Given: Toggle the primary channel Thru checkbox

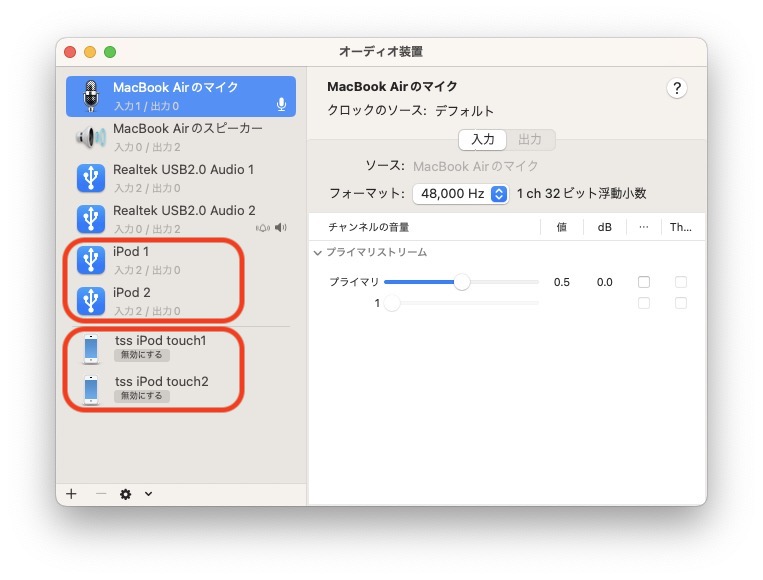Looking at the screenshot, I should point(681,282).
